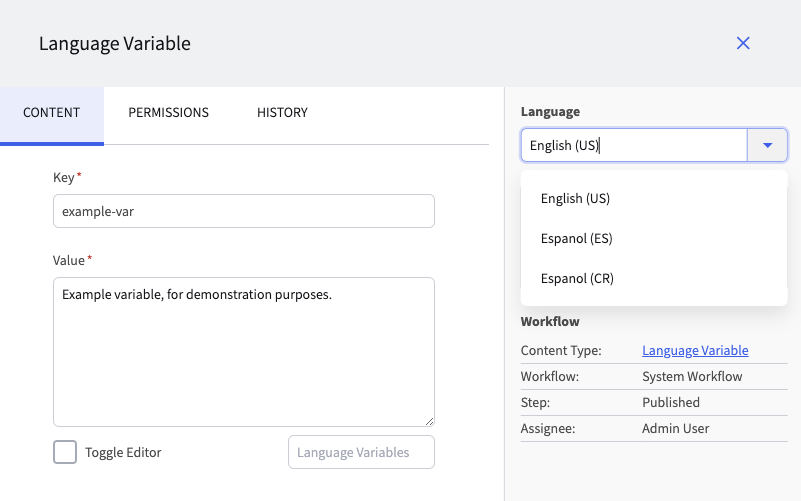Select English (US) from the language list

pyautogui.click(x=575, y=199)
